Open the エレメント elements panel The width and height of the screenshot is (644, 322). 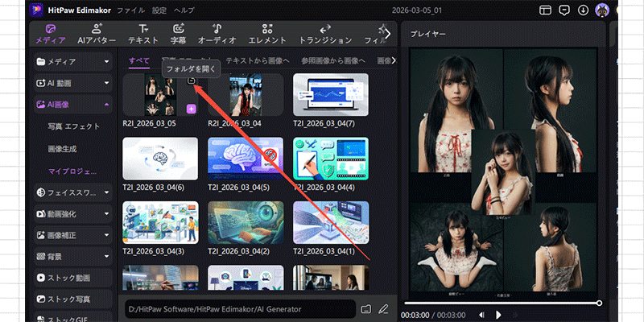click(x=266, y=33)
